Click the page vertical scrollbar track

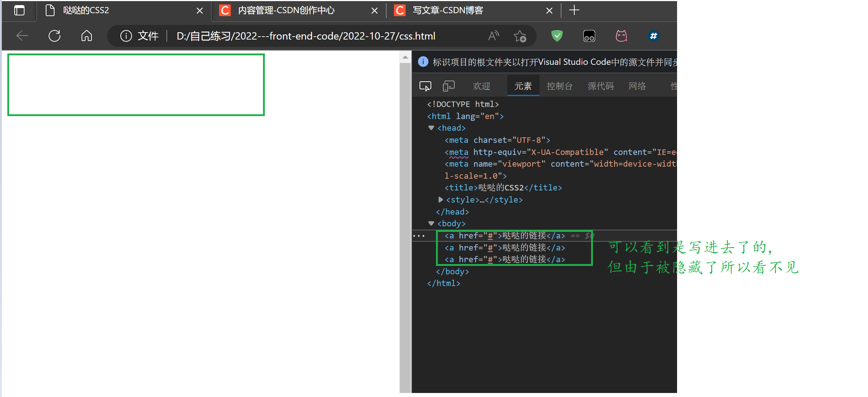(405, 227)
